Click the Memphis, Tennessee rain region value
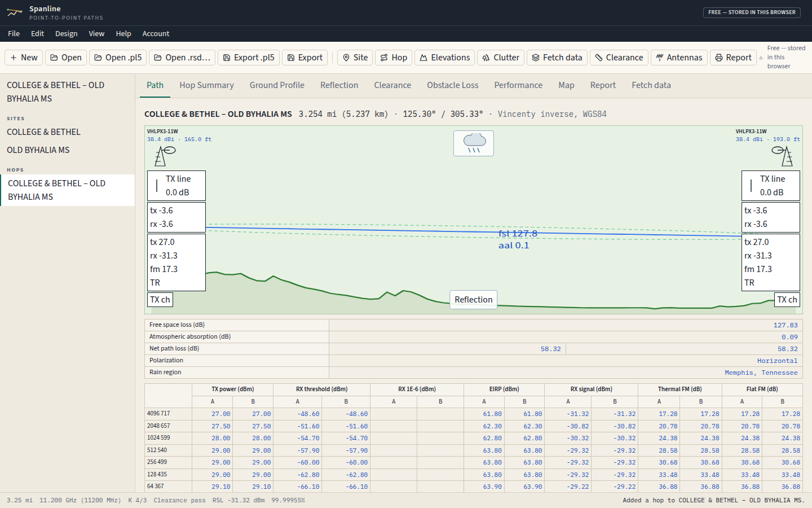 tap(761, 373)
